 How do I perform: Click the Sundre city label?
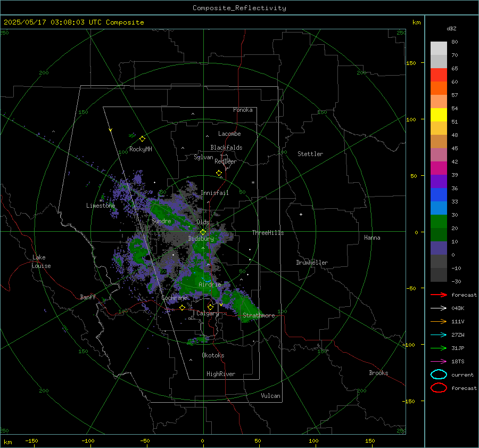(x=161, y=221)
